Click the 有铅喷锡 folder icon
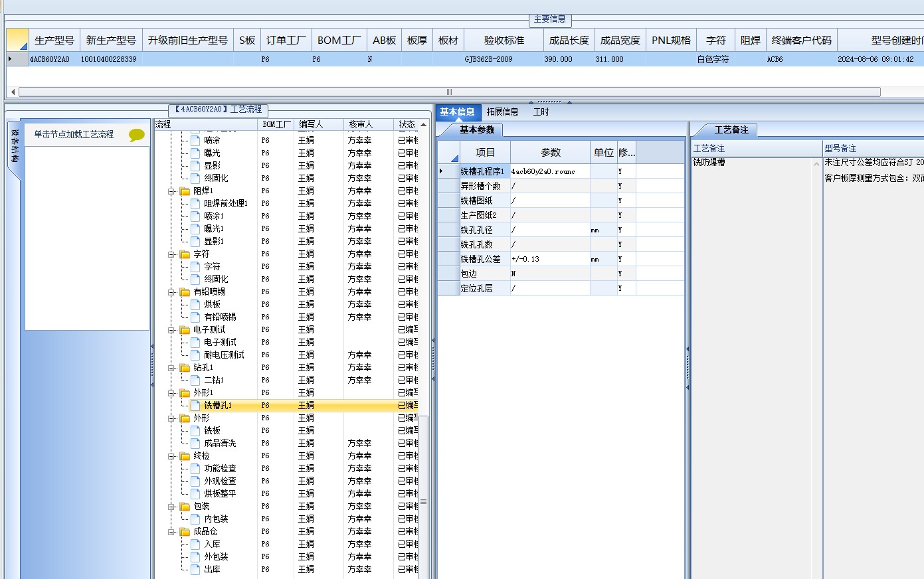This screenshot has width=924, height=579. (x=185, y=292)
